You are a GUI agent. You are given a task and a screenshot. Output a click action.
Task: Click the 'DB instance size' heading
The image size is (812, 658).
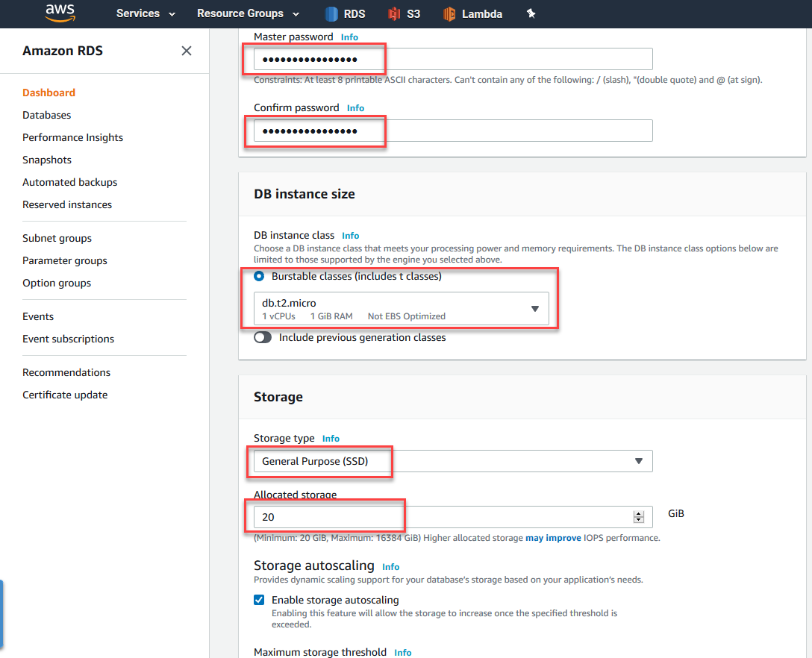click(x=304, y=194)
